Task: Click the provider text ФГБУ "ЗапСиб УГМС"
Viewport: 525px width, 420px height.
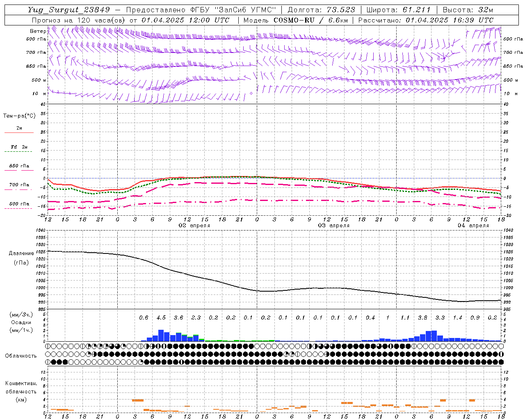Action: click(x=233, y=10)
